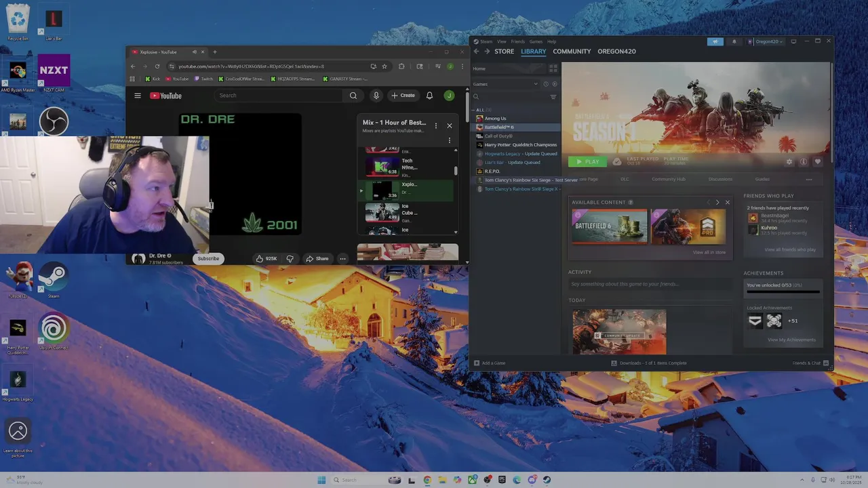This screenshot has height=488, width=868.
Task: Open the OREGON420 profile tab
Action: pyautogui.click(x=616, y=52)
